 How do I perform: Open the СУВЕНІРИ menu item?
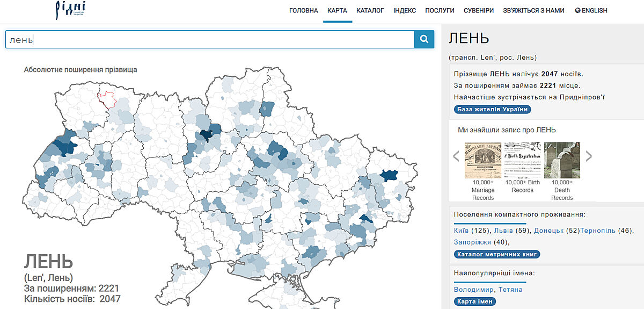click(479, 10)
